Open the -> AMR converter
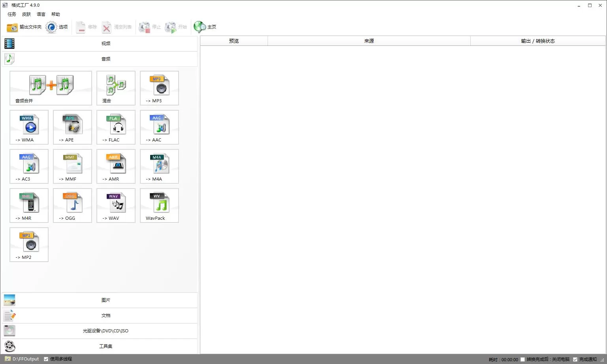The image size is (607, 364). 116,166
